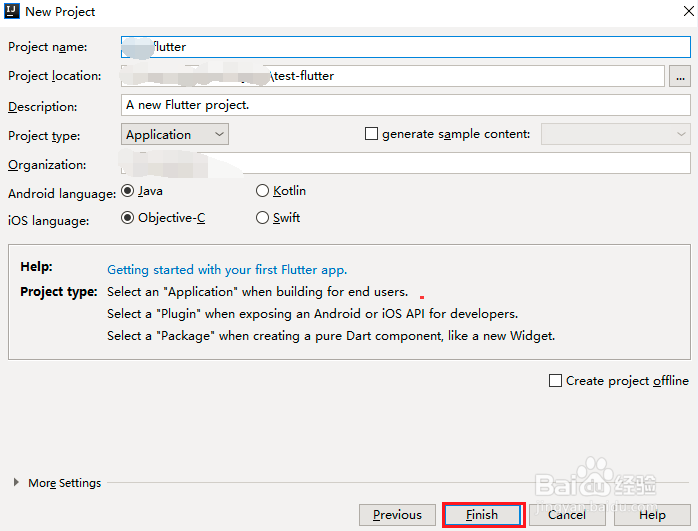The height and width of the screenshot is (531, 698).
Task: Click the Organization input field
Action: pos(406,163)
